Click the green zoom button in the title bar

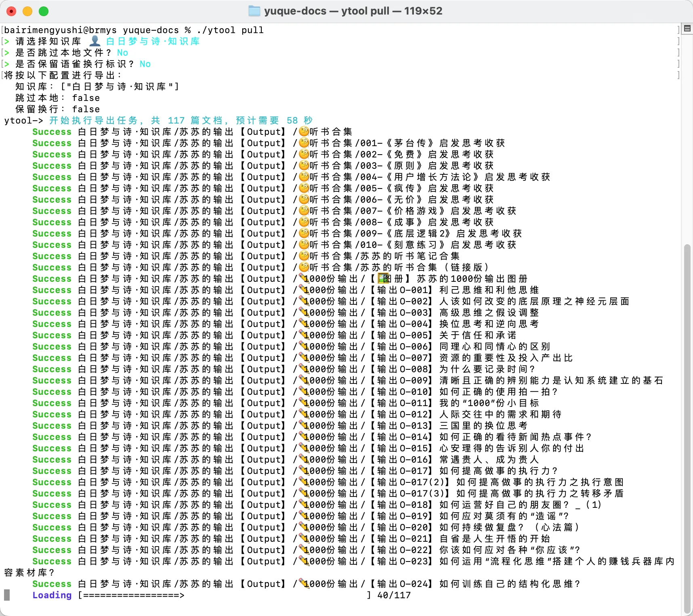pyautogui.click(x=44, y=11)
